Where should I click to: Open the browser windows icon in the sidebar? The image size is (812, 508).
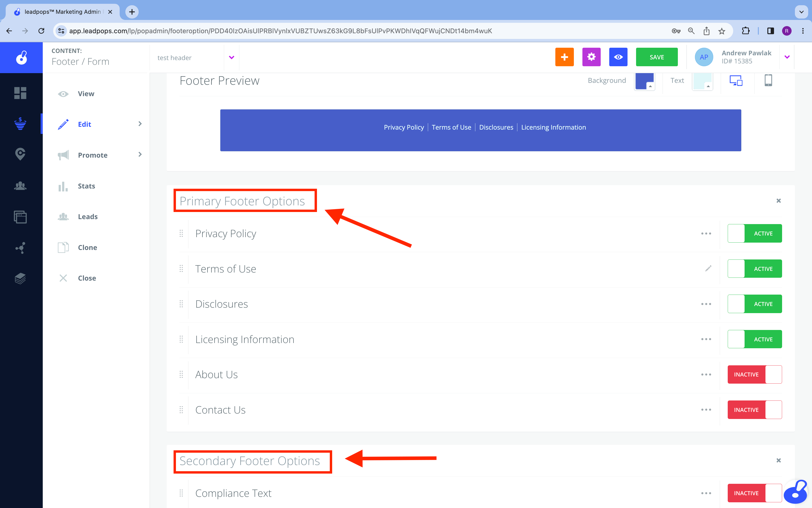pyautogui.click(x=20, y=217)
